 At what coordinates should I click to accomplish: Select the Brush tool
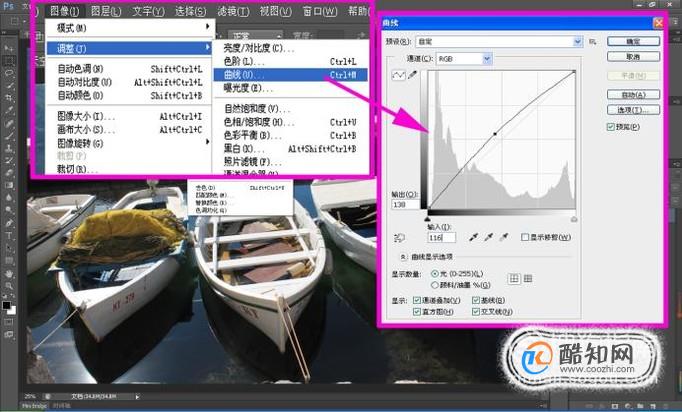point(9,136)
